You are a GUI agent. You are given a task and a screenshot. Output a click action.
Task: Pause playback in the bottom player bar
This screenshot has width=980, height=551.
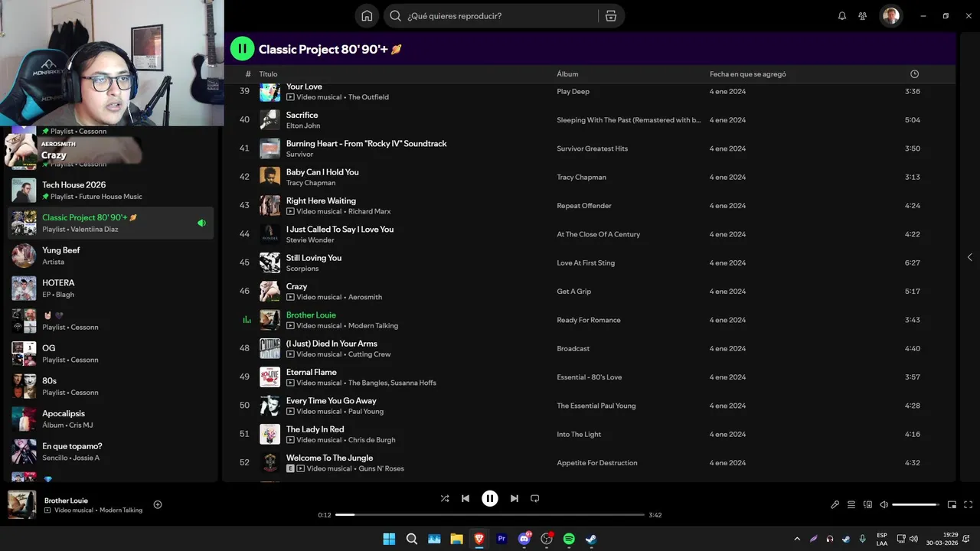490,498
